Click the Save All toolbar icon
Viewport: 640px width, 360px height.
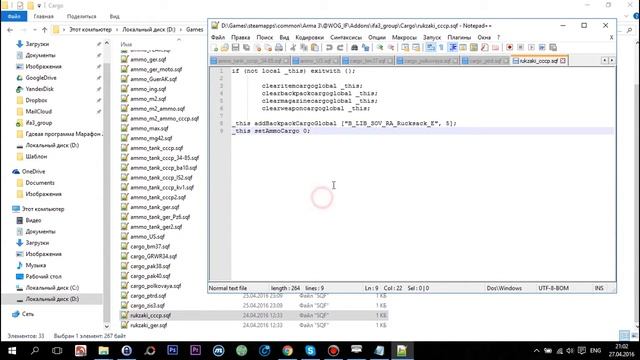click(x=247, y=48)
